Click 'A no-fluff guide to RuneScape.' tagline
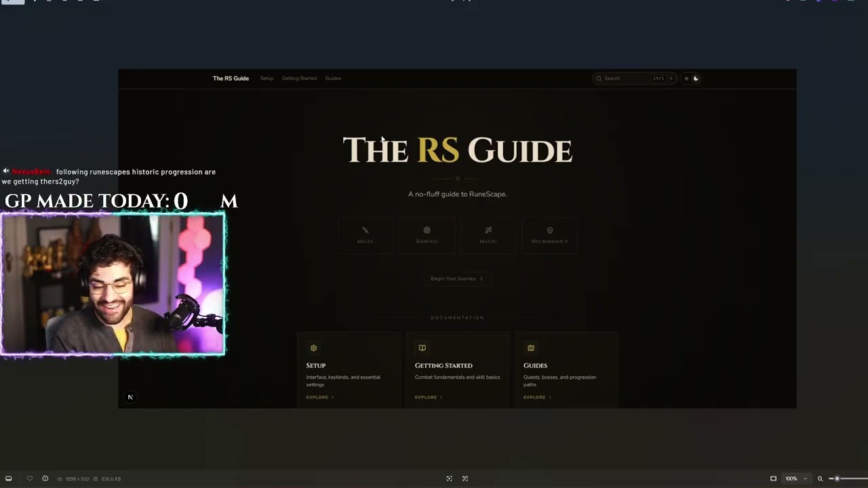Image resolution: width=868 pixels, height=488 pixels. click(457, 194)
